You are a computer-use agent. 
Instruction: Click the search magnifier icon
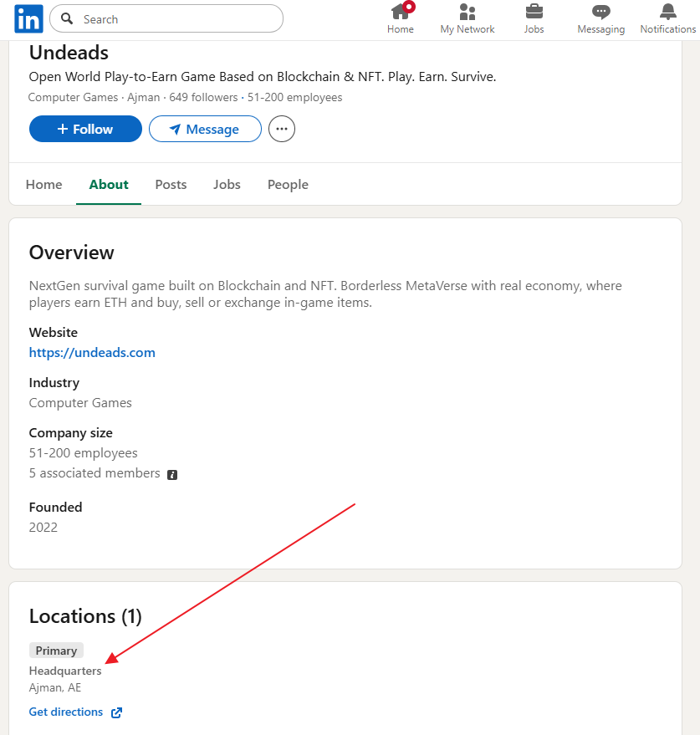click(x=67, y=18)
